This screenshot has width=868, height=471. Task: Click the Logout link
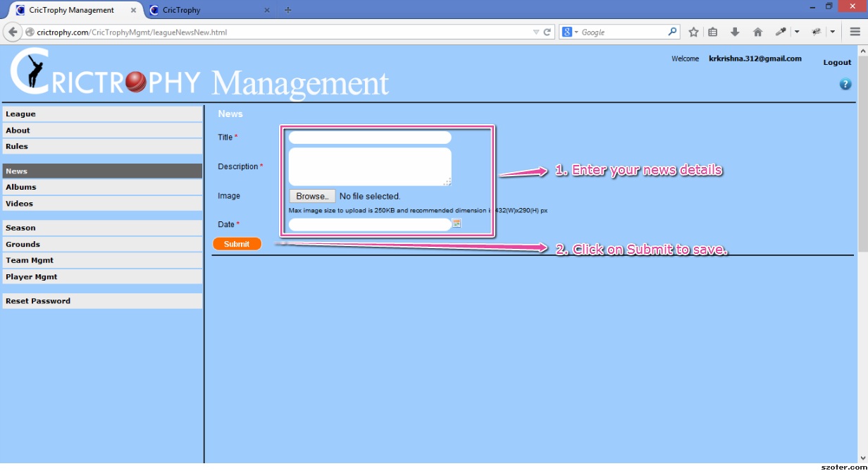pyautogui.click(x=837, y=62)
